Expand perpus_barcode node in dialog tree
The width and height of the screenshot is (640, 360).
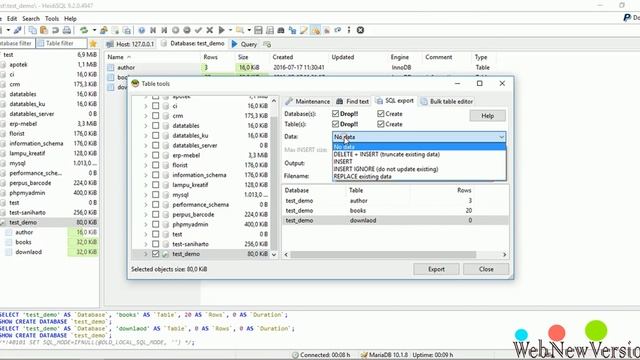(x=146, y=215)
